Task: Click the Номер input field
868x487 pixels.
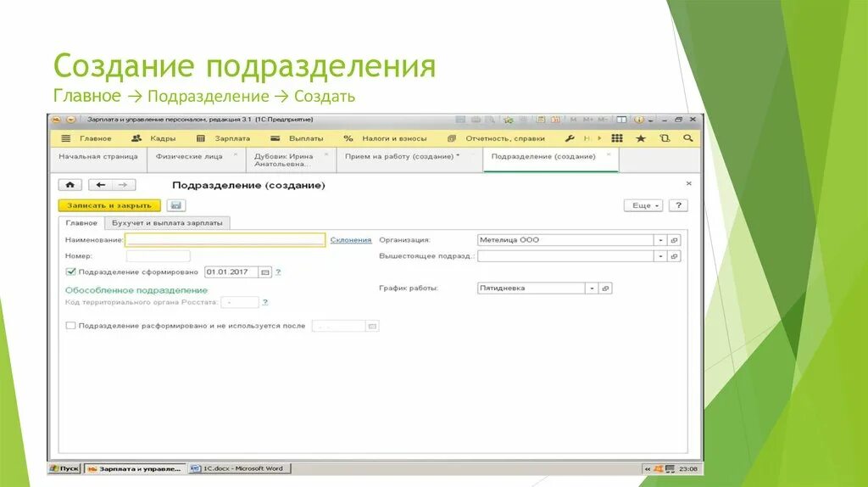Action: [x=159, y=256]
